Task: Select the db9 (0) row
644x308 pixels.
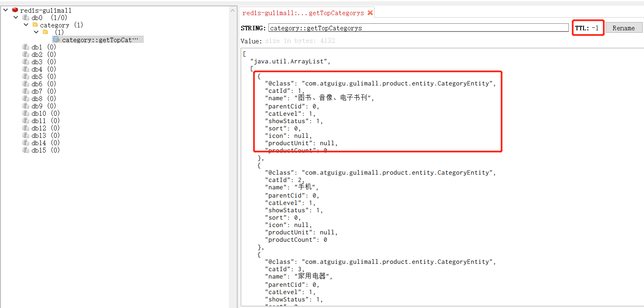Action: pyautogui.click(x=43, y=106)
